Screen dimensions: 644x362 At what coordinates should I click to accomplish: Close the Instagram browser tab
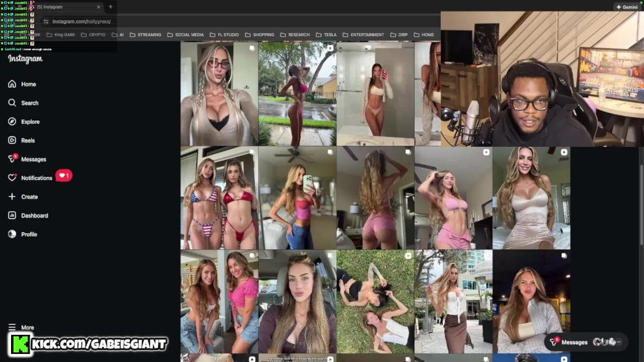(99, 7)
